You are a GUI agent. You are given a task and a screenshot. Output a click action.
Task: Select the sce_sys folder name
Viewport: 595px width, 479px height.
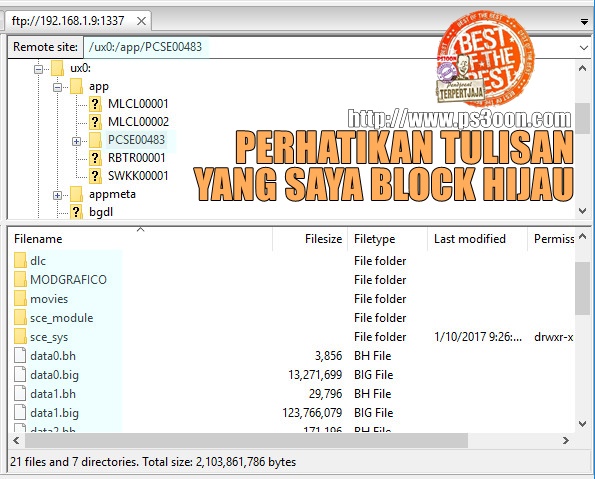[x=49, y=337]
